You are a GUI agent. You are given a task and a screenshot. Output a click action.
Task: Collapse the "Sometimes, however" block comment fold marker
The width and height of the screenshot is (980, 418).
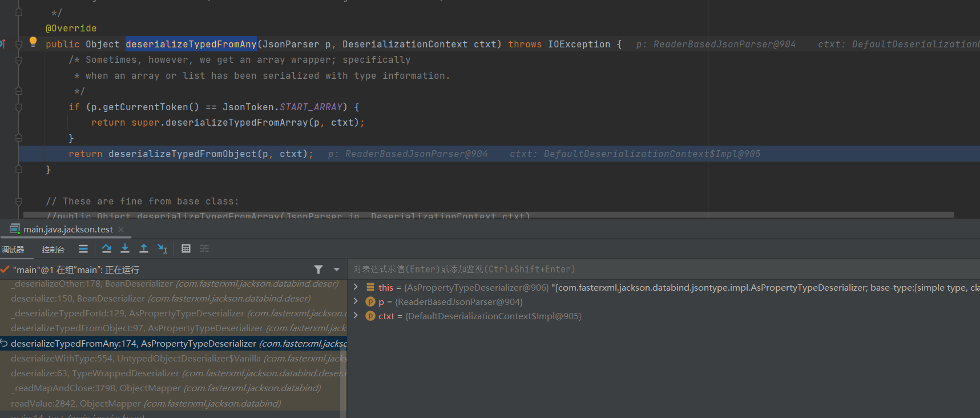click(x=18, y=60)
